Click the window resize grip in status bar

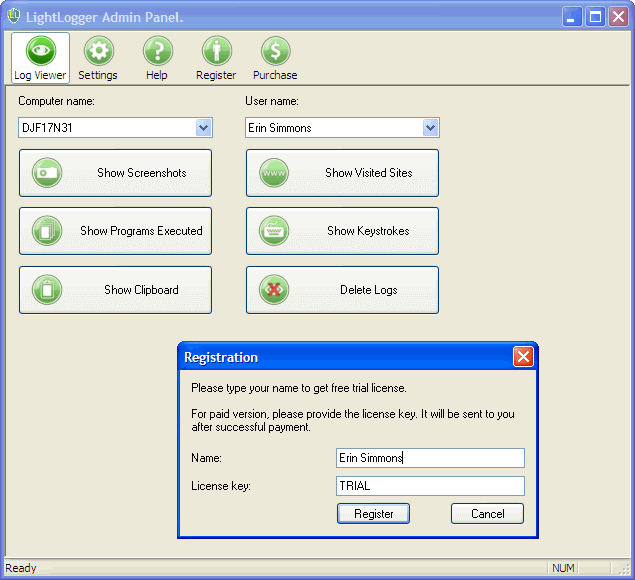tap(624, 569)
